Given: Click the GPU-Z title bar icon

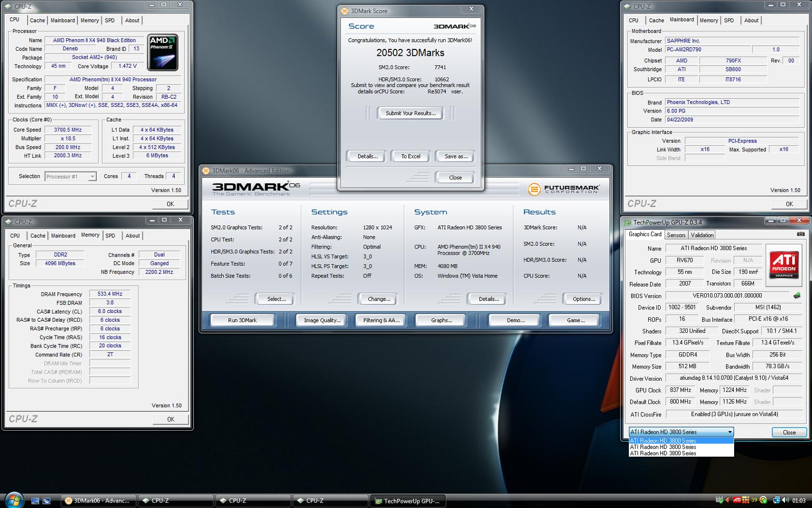Looking at the screenshot, I should [628, 222].
